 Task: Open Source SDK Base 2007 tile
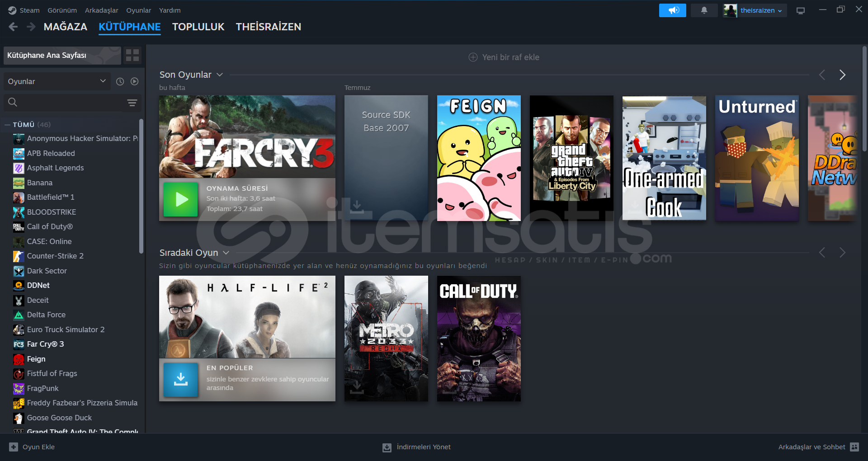coord(386,158)
